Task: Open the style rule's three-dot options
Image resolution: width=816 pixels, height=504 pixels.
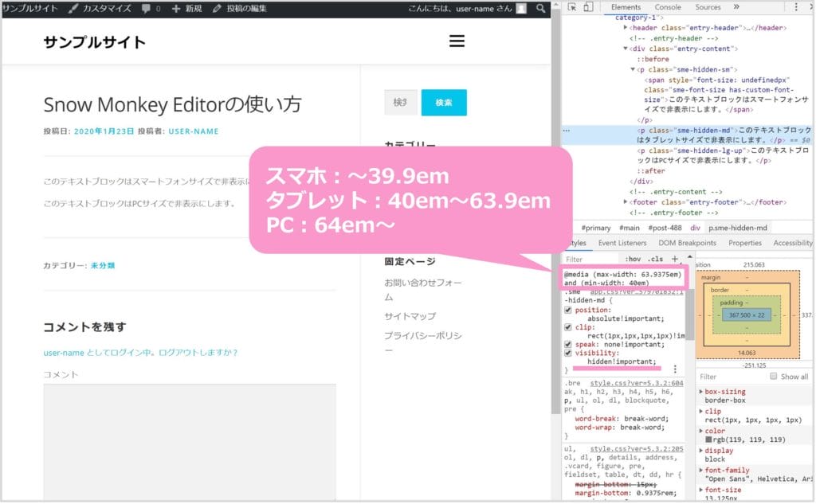Action: 675,369
